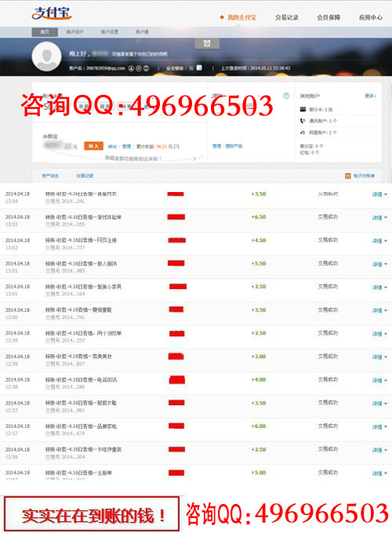Image resolution: width=392 pixels, height=533 pixels.
Task: Click the 理财产品 link
Action: 233,146
